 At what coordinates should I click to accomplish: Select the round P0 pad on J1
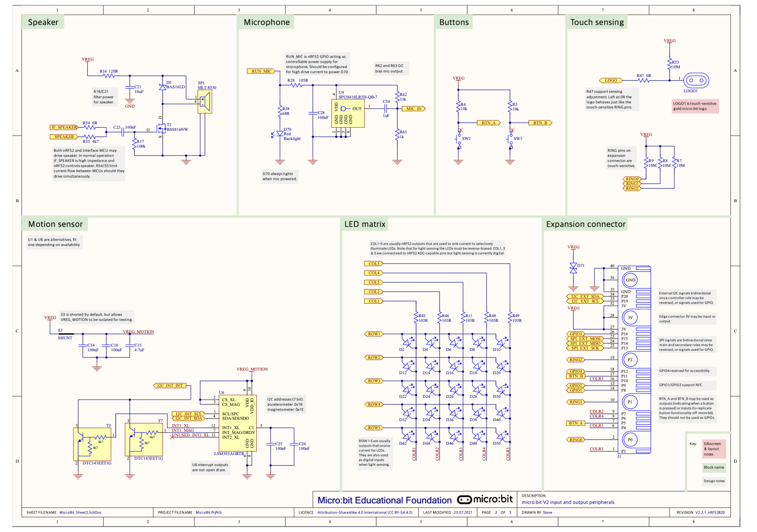pyautogui.click(x=630, y=440)
